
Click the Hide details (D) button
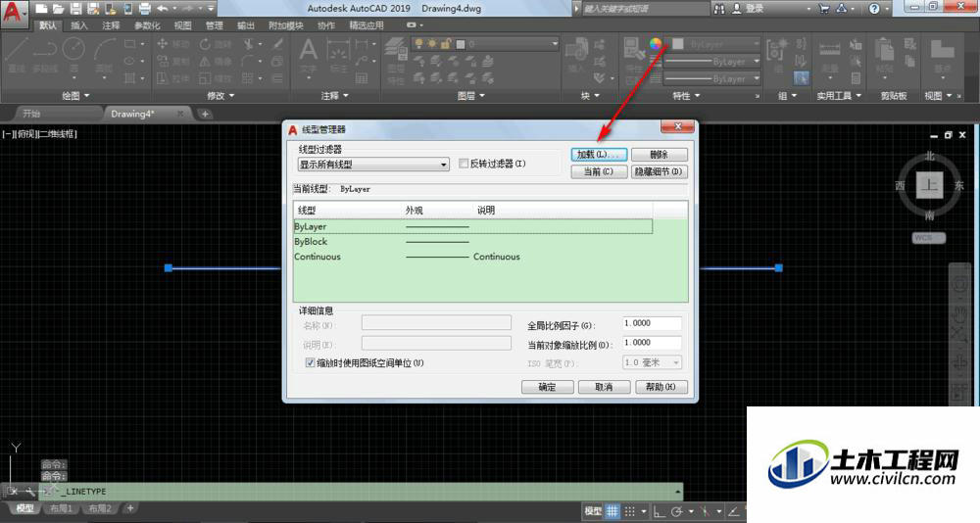click(x=660, y=171)
